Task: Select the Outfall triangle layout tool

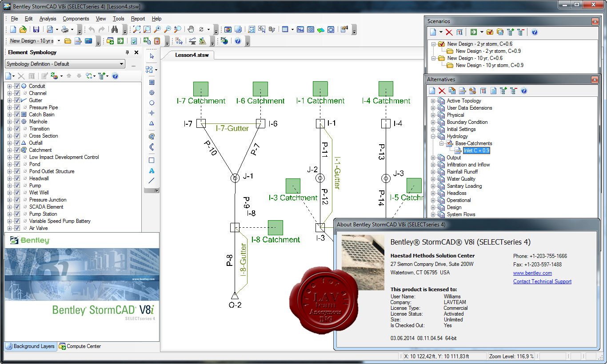Action: (x=152, y=123)
